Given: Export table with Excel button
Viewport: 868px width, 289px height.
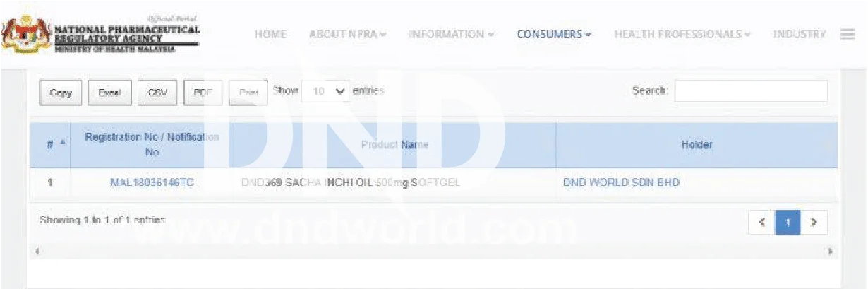Looking at the screenshot, I should pyautogui.click(x=109, y=93).
